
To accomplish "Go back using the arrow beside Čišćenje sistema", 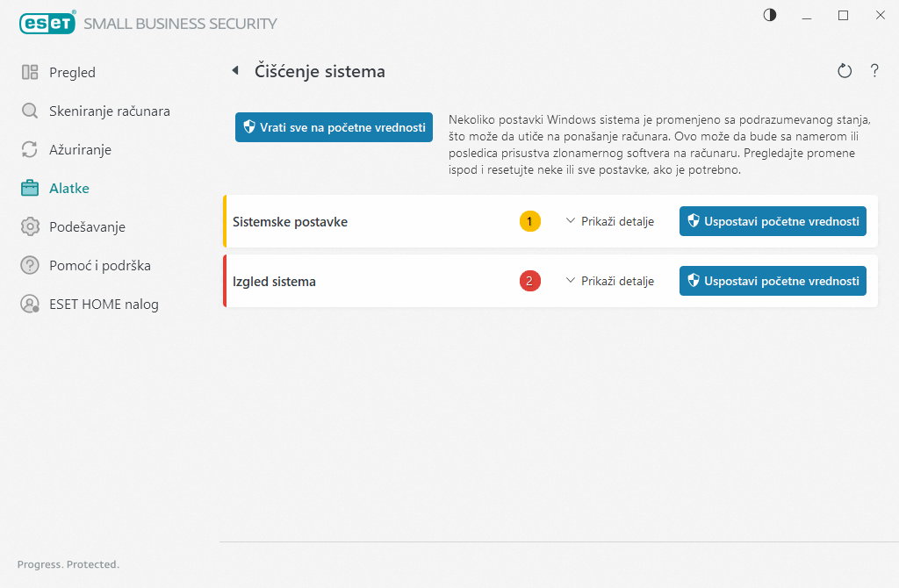I will click(234, 71).
